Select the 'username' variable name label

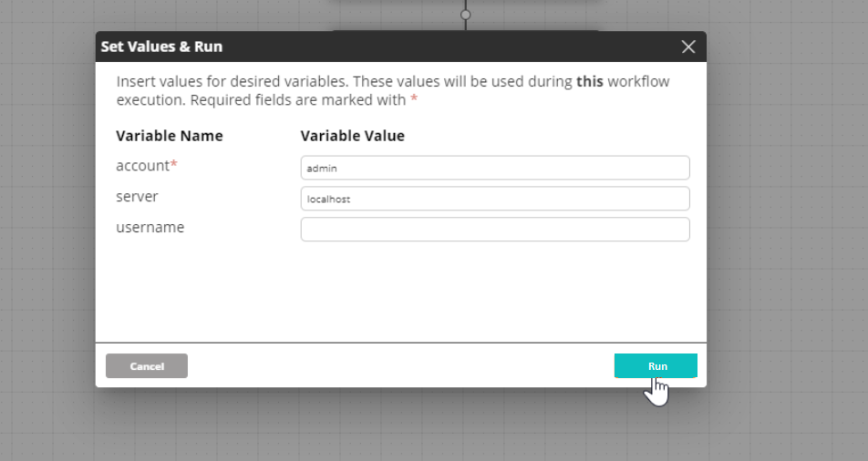150,228
